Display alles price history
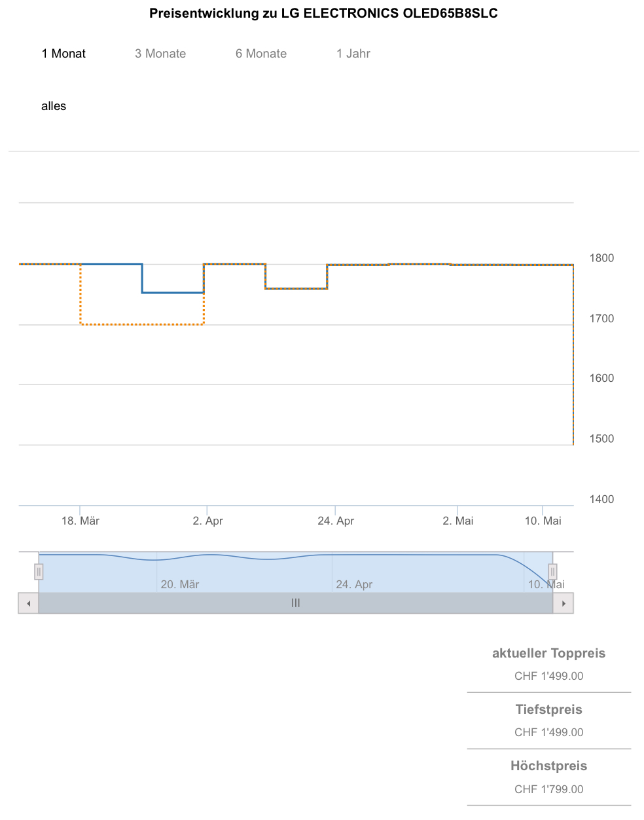 54,106
